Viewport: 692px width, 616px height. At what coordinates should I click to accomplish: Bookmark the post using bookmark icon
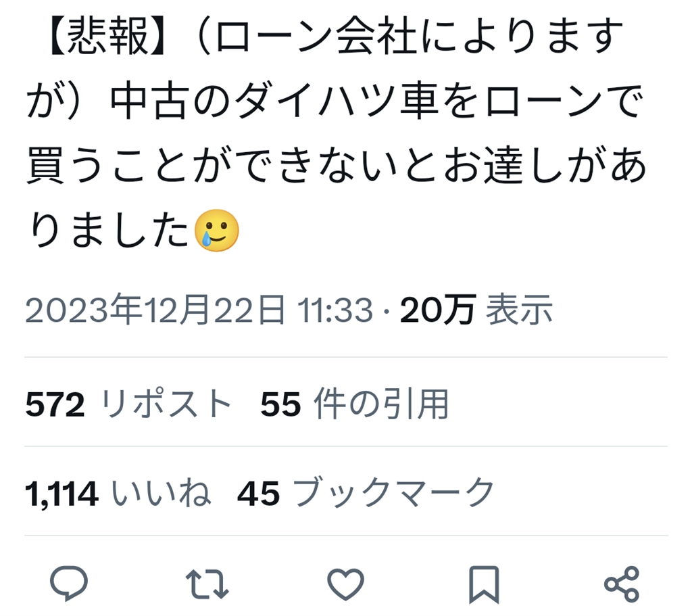click(484, 584)
